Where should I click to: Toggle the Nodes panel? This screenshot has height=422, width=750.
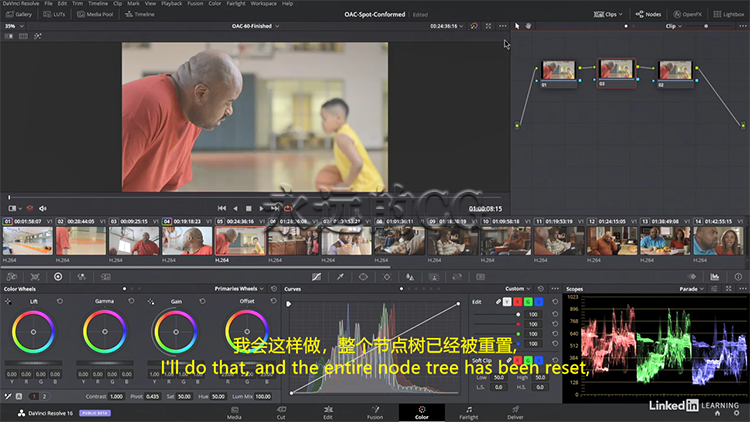(648, 14)
